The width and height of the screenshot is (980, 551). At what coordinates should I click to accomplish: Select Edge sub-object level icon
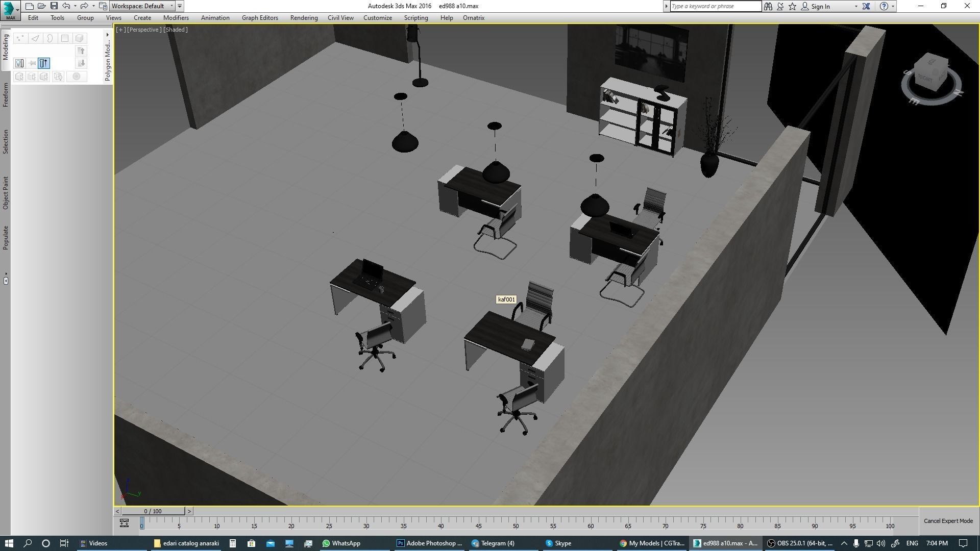[35, 38]
